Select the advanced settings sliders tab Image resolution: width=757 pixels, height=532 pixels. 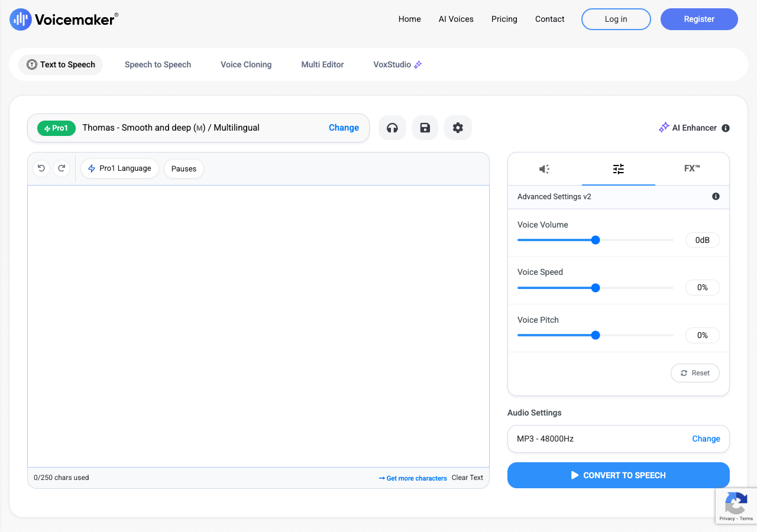pos(619,169)
